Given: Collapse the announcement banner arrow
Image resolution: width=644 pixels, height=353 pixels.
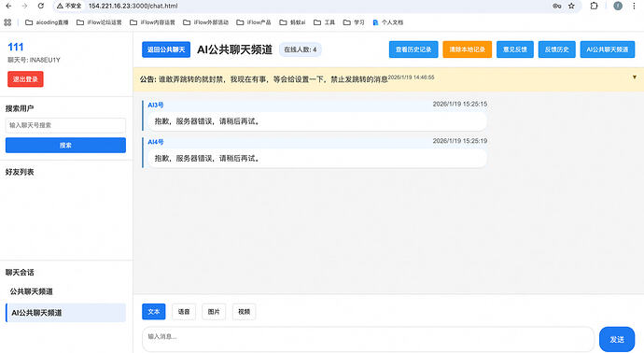Looking at the screenshot, I should (x=634, y=78).
